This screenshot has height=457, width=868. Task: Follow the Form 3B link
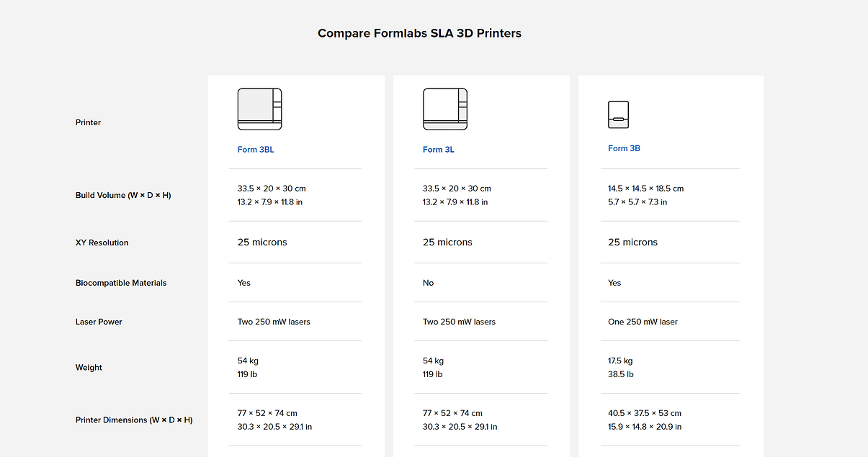tap(624, 148)
